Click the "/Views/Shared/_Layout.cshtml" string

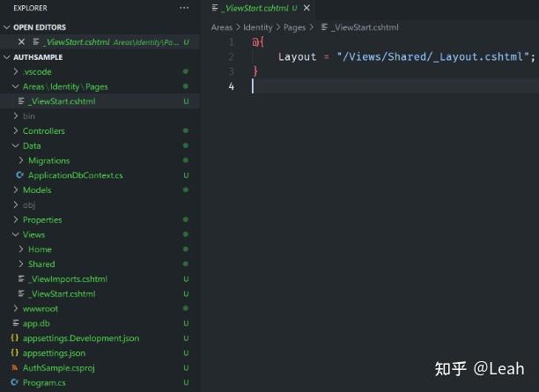(x=433, y=56)
